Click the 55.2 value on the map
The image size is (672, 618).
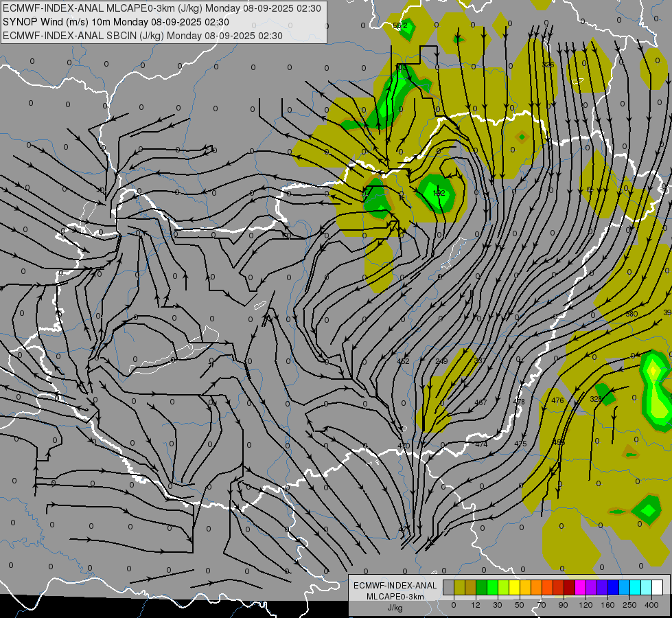click(x=400, y=25)
